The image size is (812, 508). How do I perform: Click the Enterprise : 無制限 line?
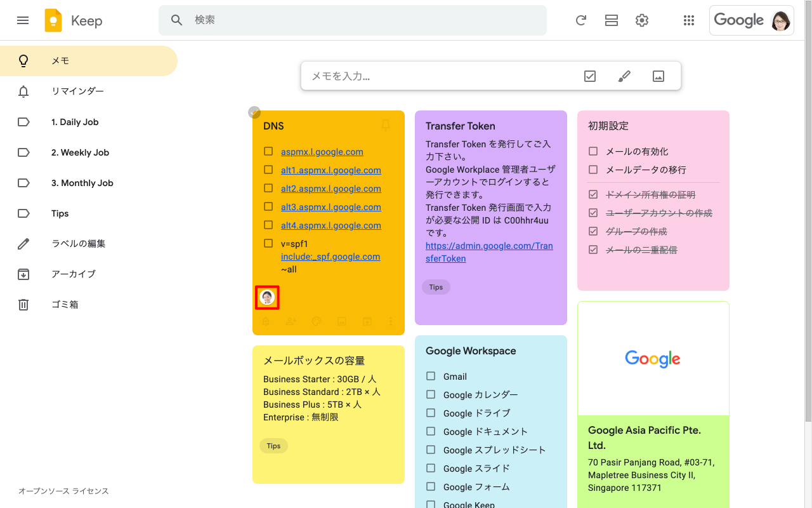301,417
